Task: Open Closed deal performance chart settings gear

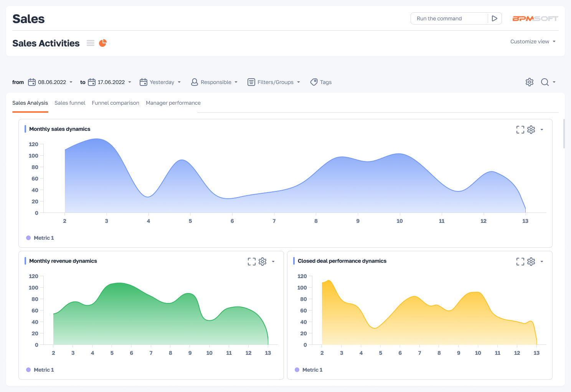Action: click(x=531, y=262)
